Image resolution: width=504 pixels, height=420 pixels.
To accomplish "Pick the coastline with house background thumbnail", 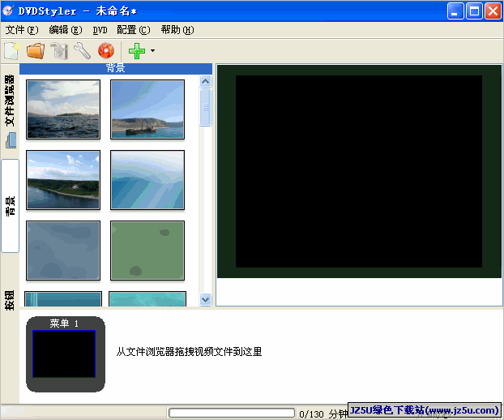I will tap(63, 180).
